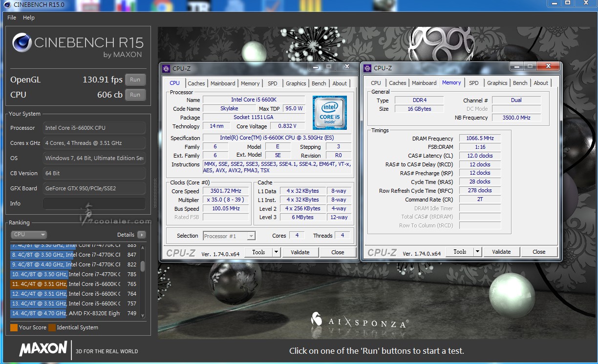Click the GFX Board field showing GeForce GTX 950

[94, 188]
